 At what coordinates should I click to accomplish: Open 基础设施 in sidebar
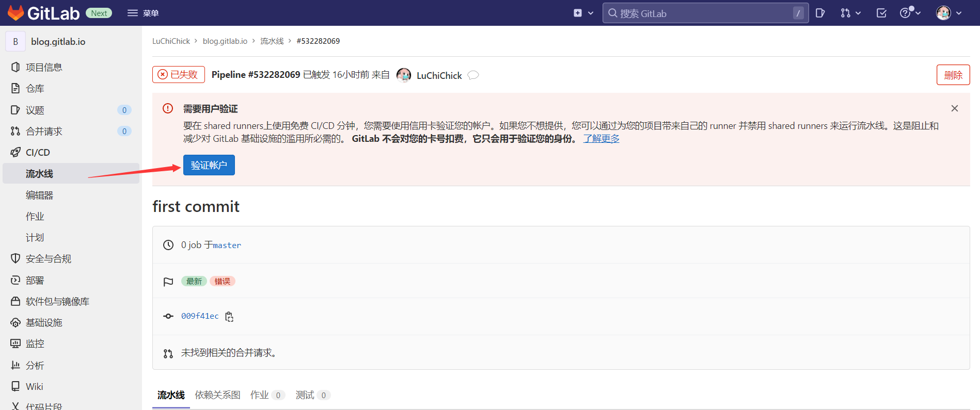pos(71,322)
